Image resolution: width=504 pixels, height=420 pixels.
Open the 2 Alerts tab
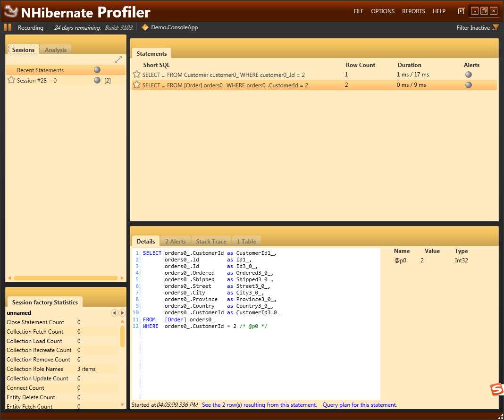(x=175, y=241)
